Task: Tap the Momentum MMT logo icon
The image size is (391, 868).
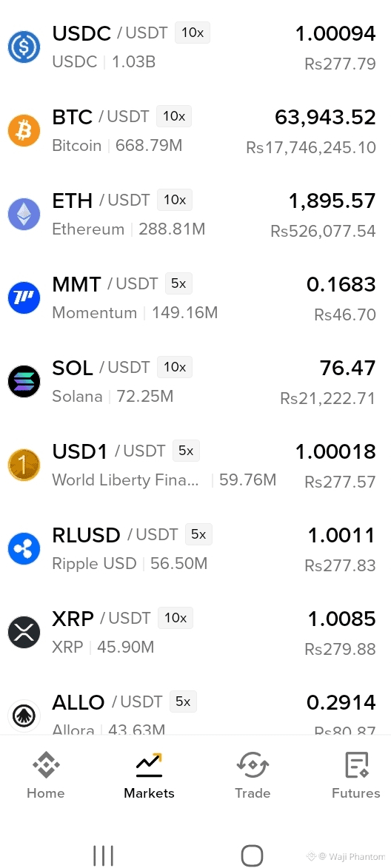Action: pos(24,297)
